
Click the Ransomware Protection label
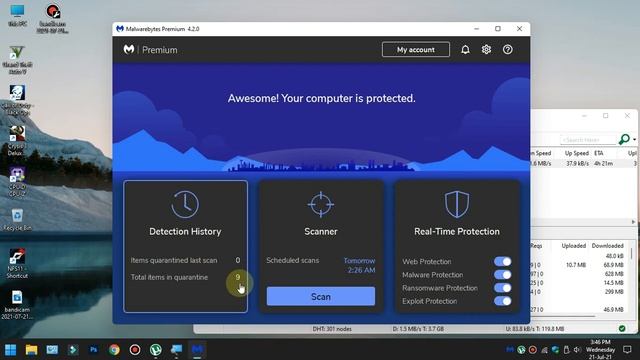pyautogui.click(x=440, y=288)
